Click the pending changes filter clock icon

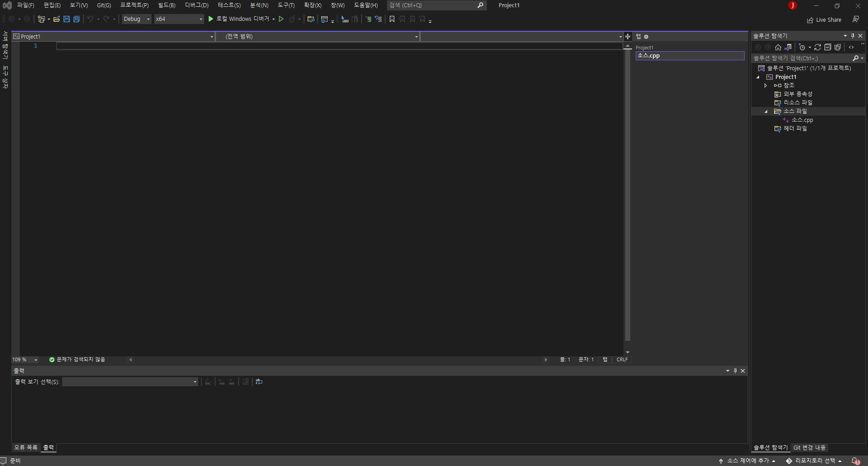pos(802,47)
